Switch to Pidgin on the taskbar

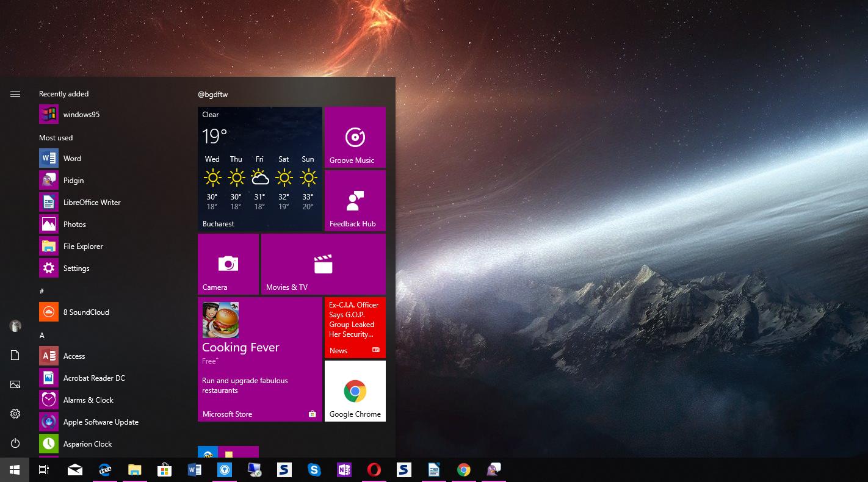click(x=494, y=470)
